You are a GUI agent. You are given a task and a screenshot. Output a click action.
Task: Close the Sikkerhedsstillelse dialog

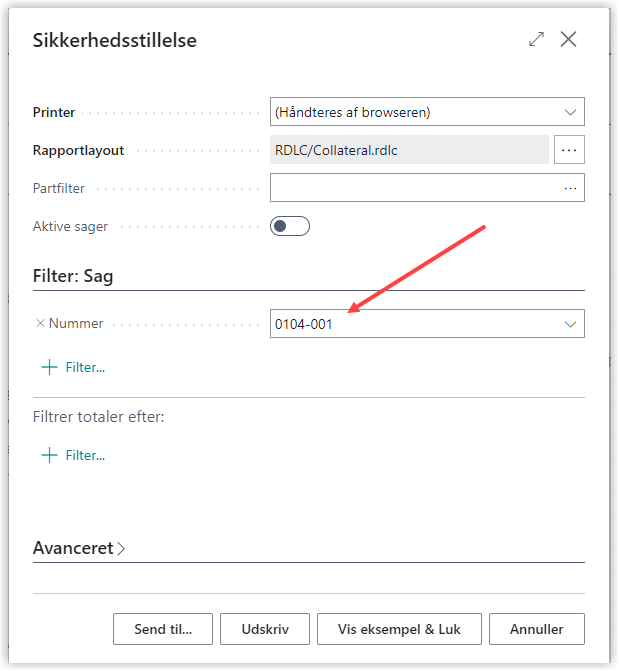pos(569,40)
